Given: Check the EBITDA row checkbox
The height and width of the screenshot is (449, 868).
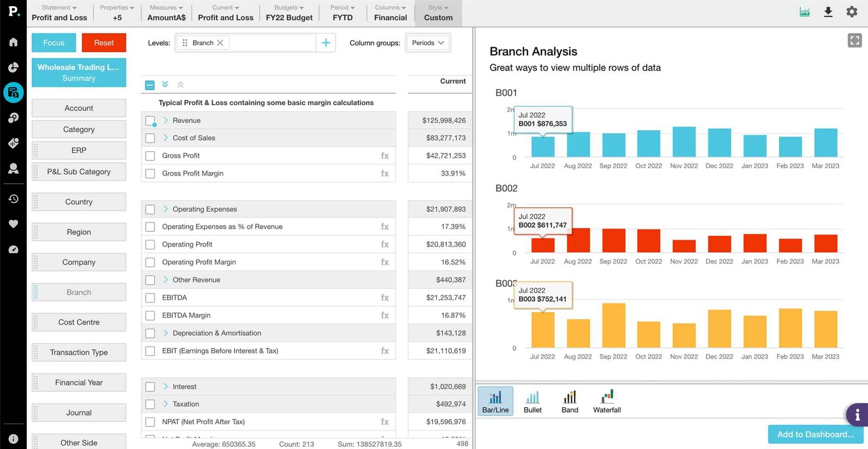Looking at the screenshot, I should 150,298.
